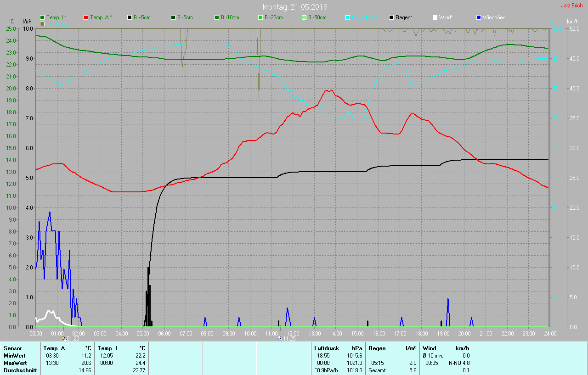Click the 'Regen' header in the table
Viewport: 588px width, 375px height.
(377, 348)
